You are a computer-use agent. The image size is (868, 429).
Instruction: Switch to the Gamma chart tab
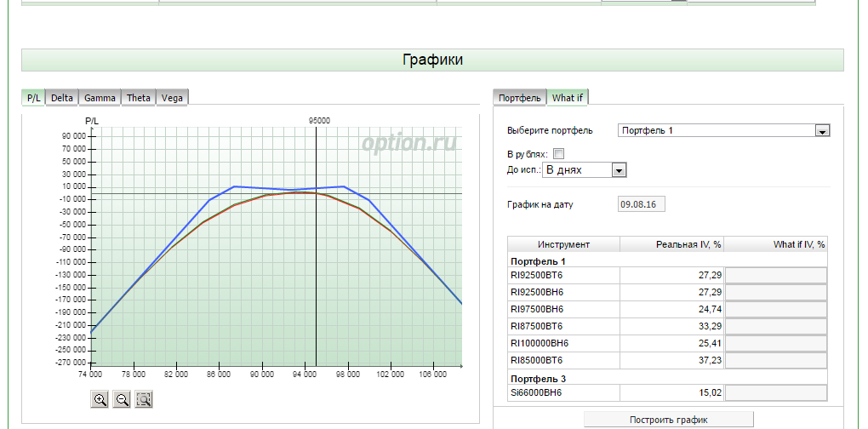tap(100, 97)
